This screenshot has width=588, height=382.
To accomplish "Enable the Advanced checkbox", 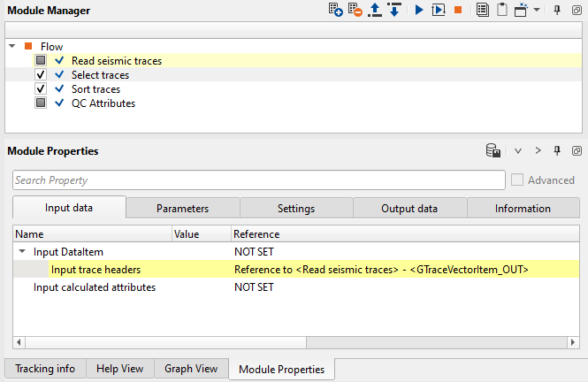I will tap(517, 180).
